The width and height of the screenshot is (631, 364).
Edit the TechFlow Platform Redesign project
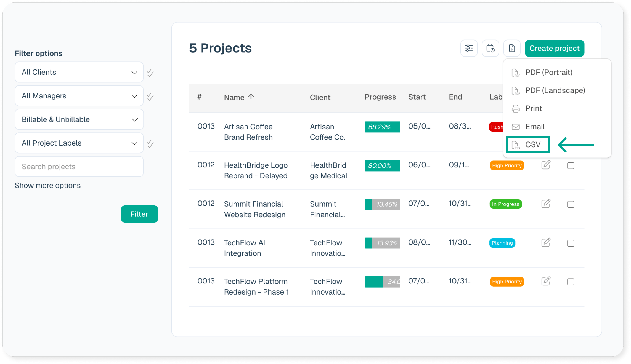click(546, 281)
